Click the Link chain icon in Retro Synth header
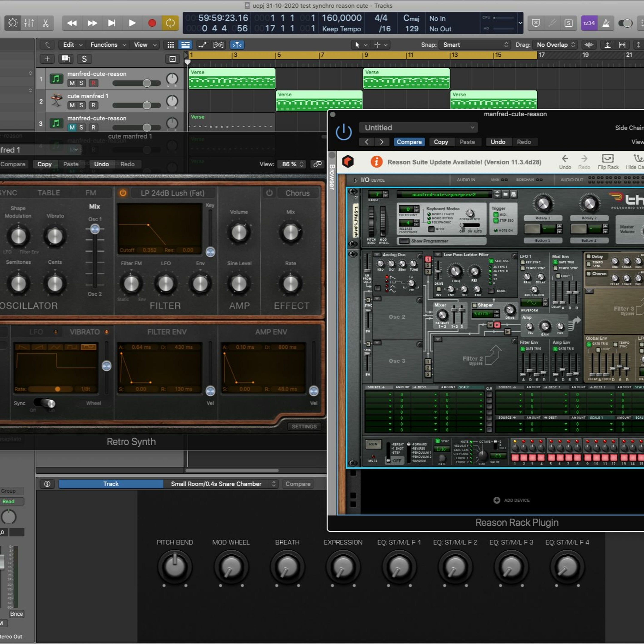Screen dimensions: 644x644 coord(318,164)
